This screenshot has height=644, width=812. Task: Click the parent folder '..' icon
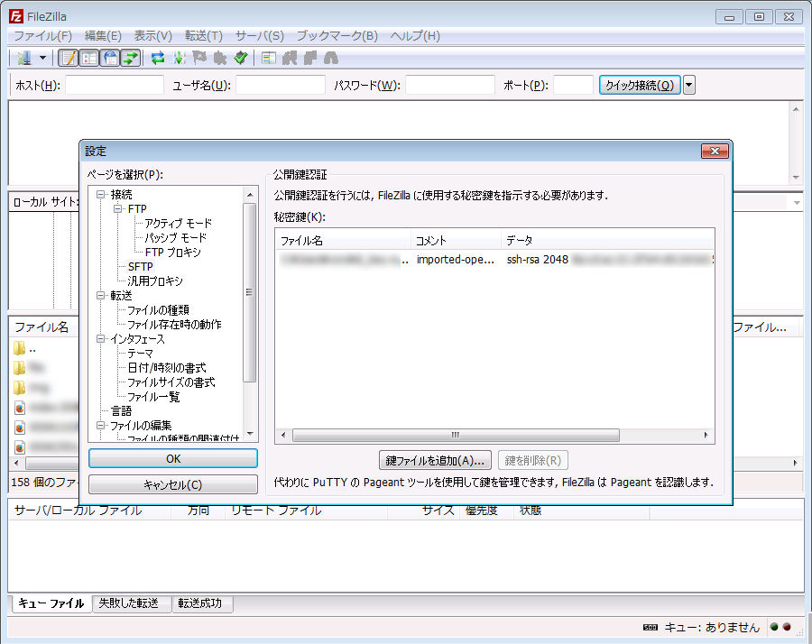click(x=19, y=348)
